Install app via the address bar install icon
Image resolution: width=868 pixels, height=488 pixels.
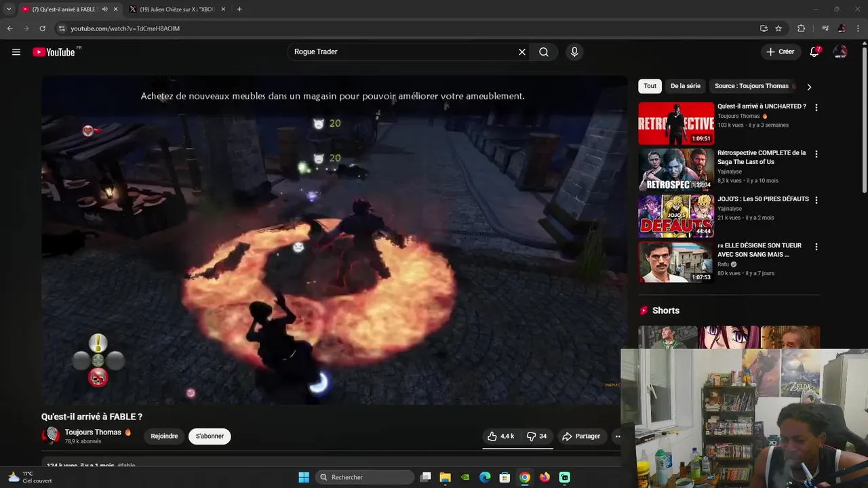click(x=764, y=28)
